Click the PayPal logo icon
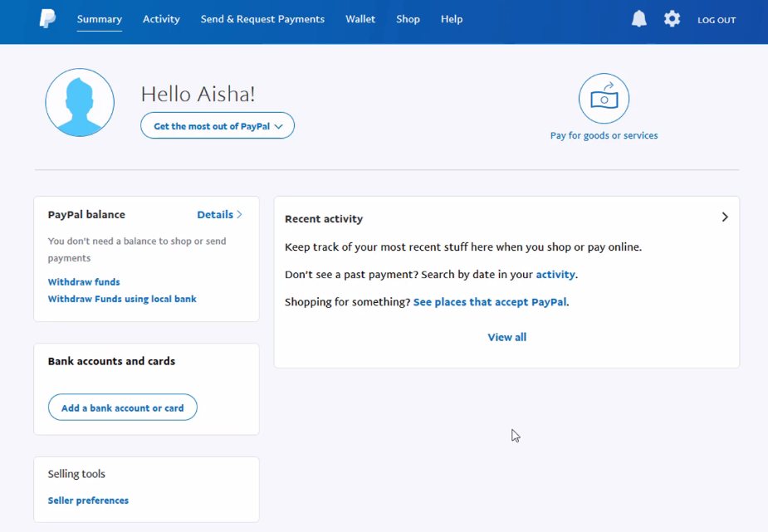 tap(48, 19)
